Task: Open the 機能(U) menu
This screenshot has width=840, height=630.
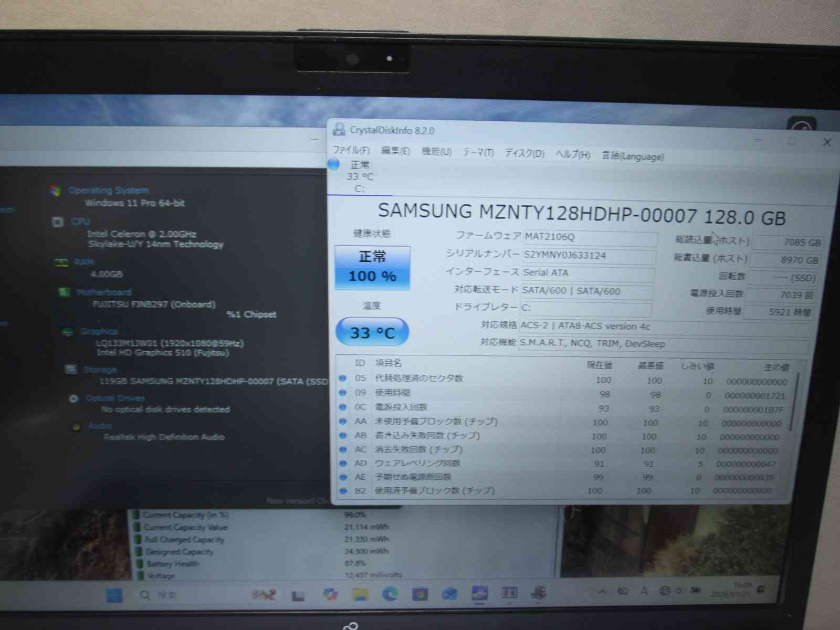Action: click(x=436, y=152)
